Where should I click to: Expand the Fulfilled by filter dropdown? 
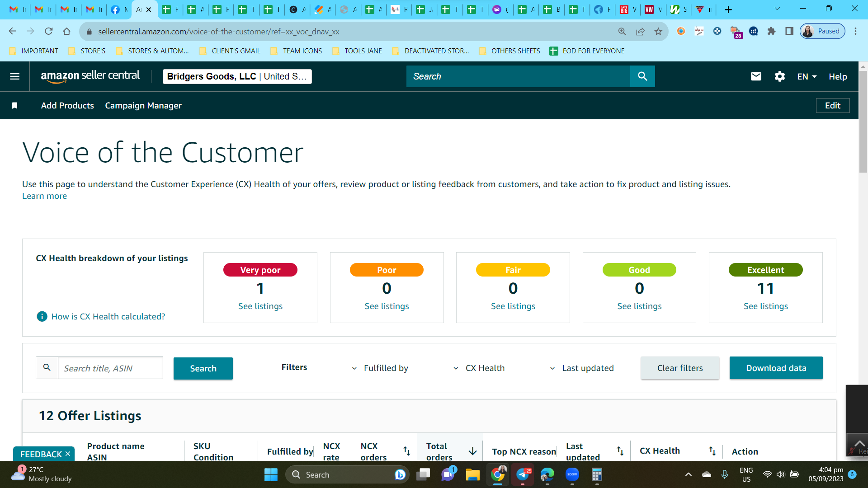coord(380,368)
